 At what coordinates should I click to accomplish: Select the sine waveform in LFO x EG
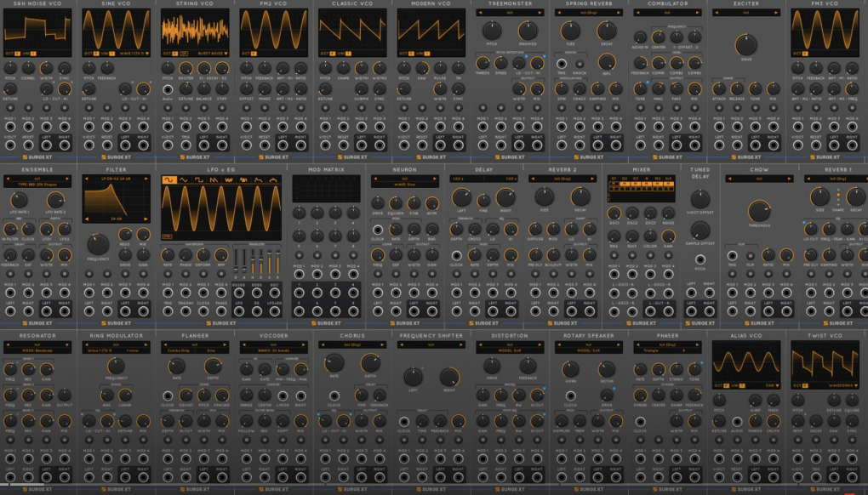[168, 180]
